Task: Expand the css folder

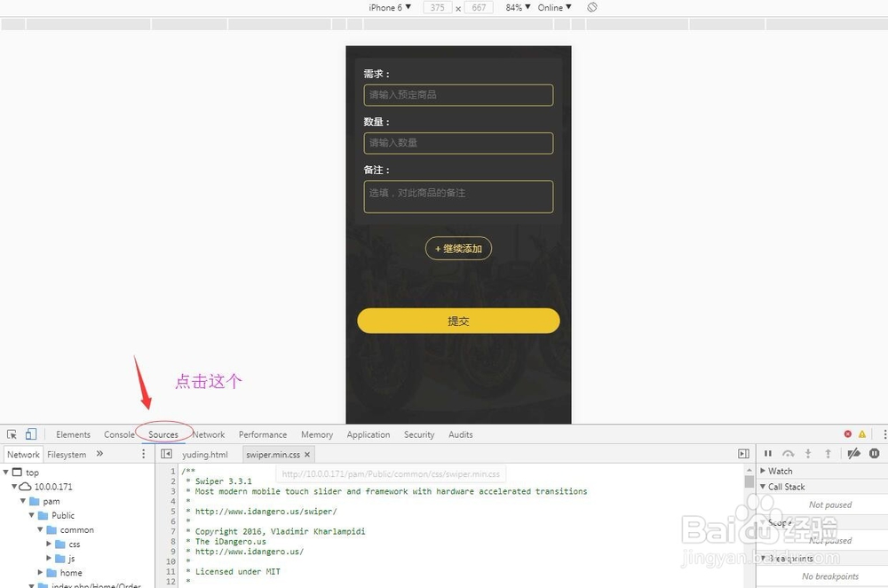Action: pyautogui.click(x=49, y=544)
